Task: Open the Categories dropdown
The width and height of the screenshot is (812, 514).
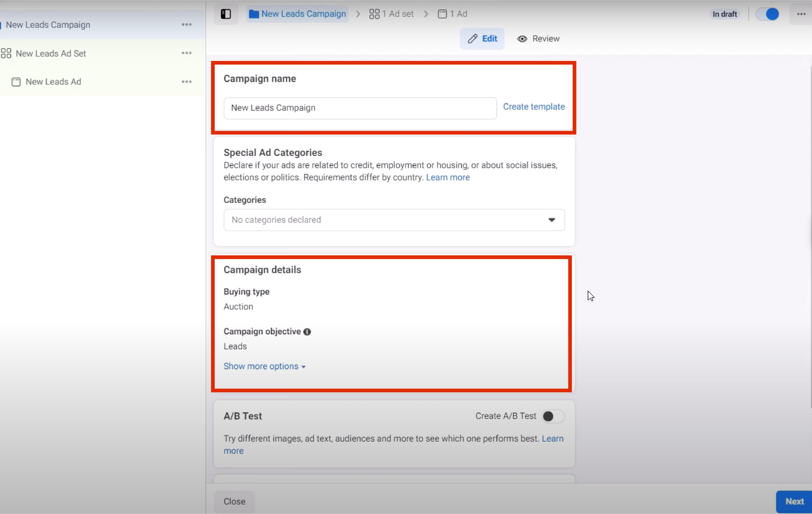Action: pyautogui.click(x=394, y=220)
